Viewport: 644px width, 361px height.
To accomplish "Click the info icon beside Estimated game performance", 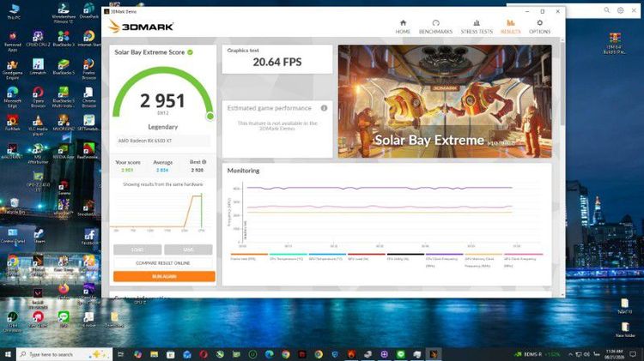I will pyautogui.click(x=324, y=108).
